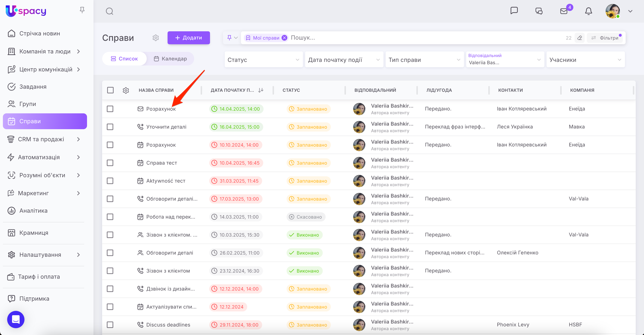
Task: Open the Intercom chat launcher bubble
Action: (x=16, y=319)
